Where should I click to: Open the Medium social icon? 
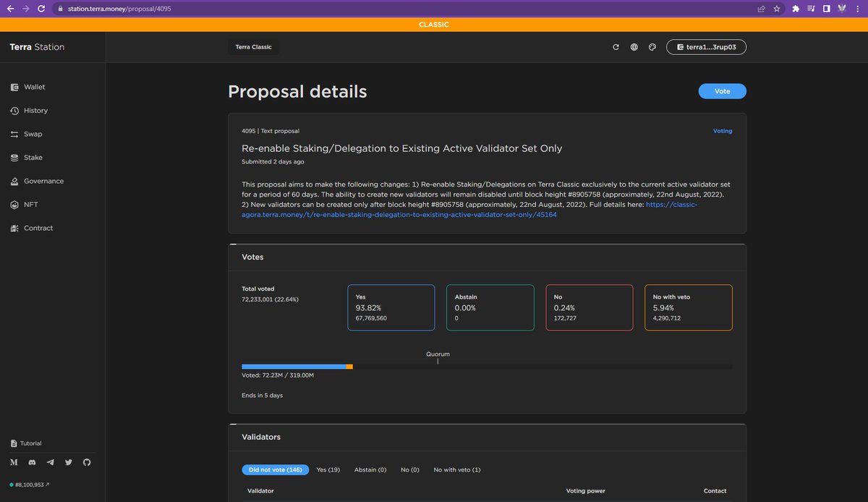pos(14,462)
